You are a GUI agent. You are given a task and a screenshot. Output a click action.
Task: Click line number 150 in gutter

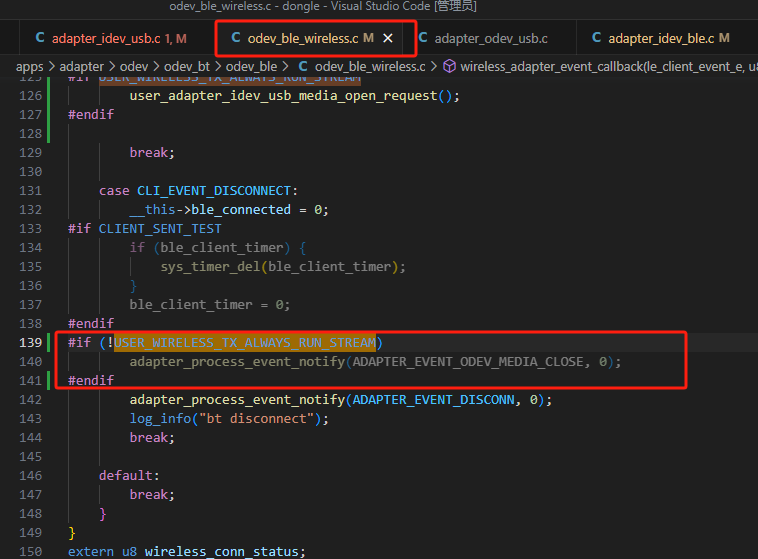(30, 551)
